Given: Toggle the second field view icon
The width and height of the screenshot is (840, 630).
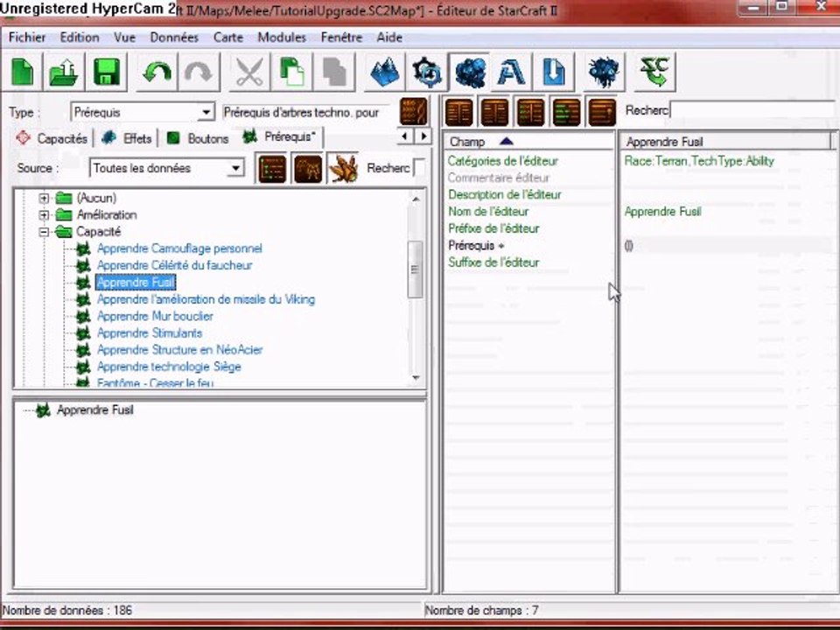Looking at the screenshot, I should [494, 112].
